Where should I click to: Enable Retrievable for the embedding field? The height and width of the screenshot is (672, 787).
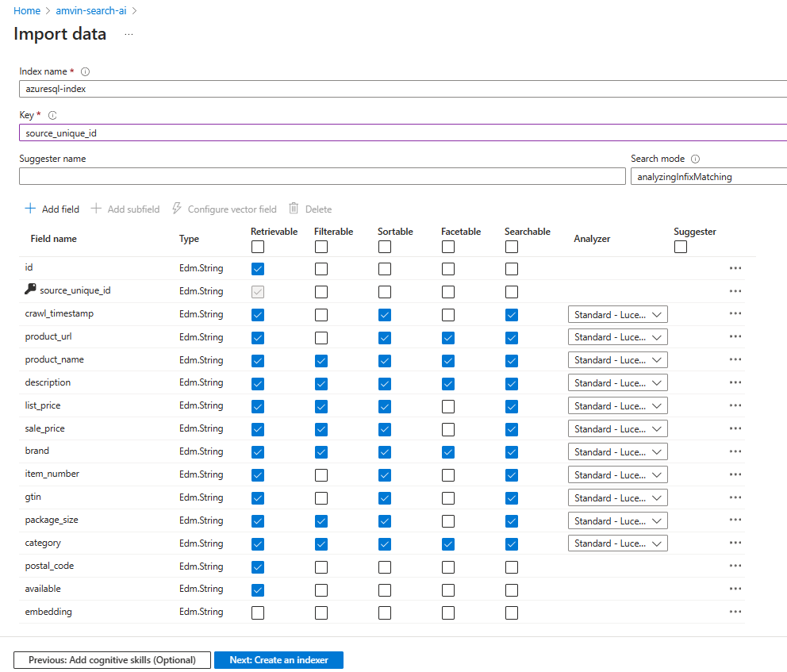[258, 612]
